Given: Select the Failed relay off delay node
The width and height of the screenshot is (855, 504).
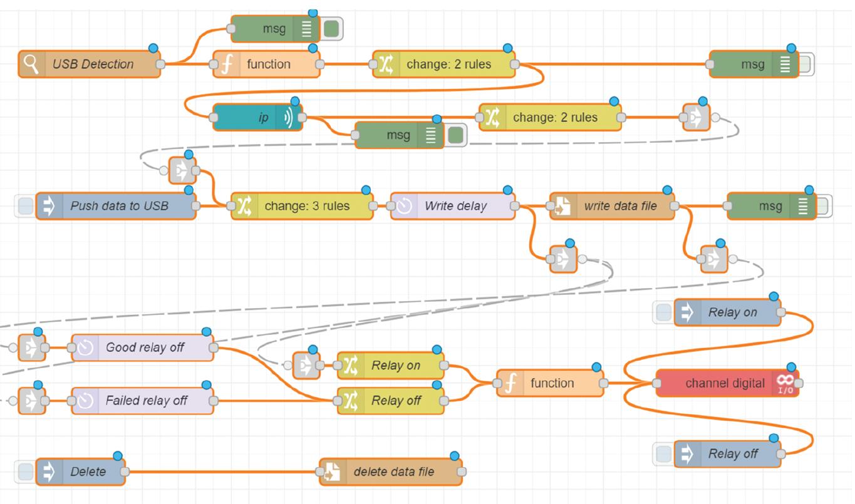Looking at the screenshot, I should (x=143, y=401).
